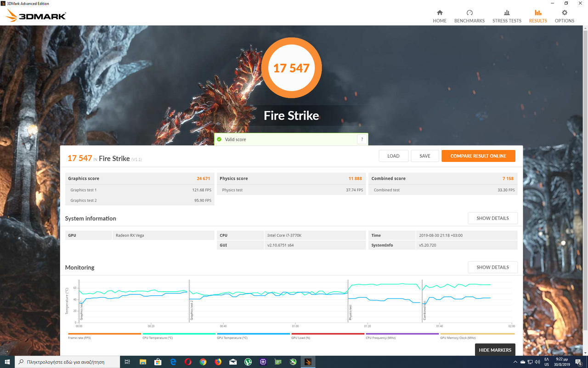The width and height of the screenshot is (588, 368).
Task: Click the orange 17 547 score circle
Action: [291, 68]
